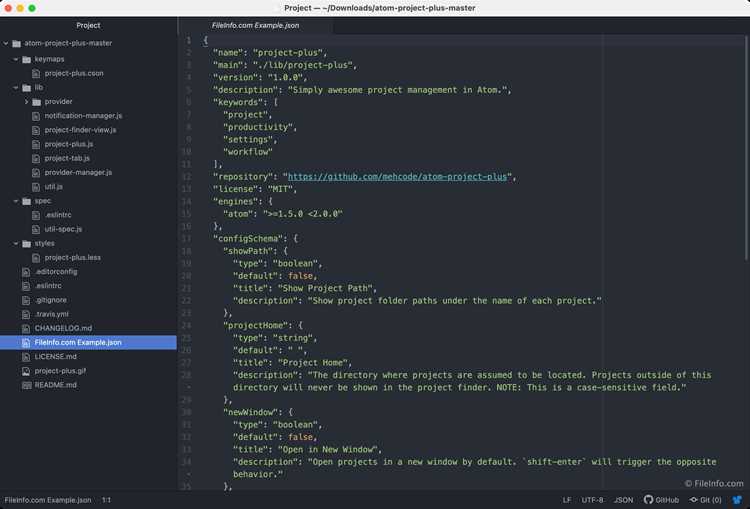Click file icon next to LICENSE.md
Screen dimensions: 750x509
pos(26,357)
